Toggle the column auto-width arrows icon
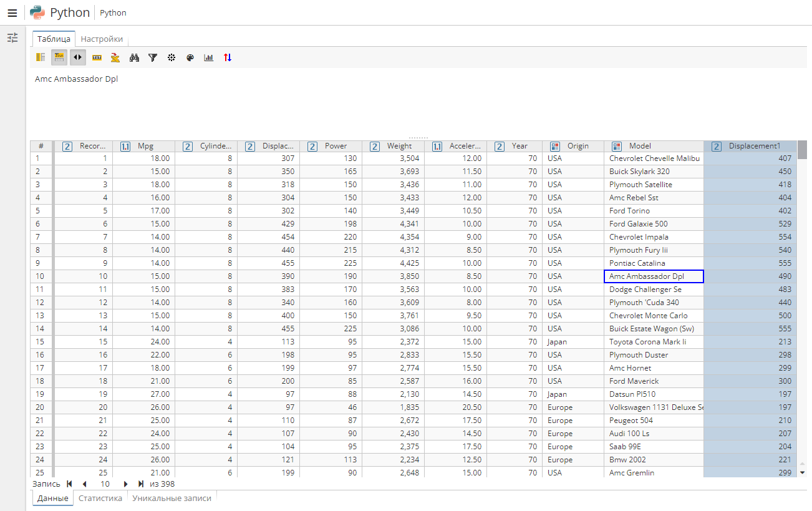Screen dimensions: 812x511 (x=78, y=57)
